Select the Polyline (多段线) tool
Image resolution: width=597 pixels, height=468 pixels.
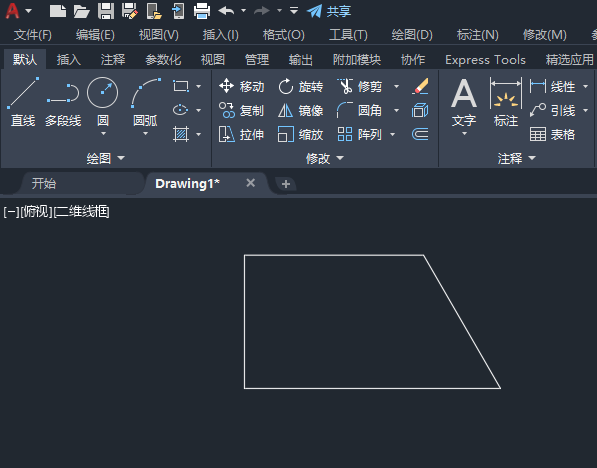point(63,102)
